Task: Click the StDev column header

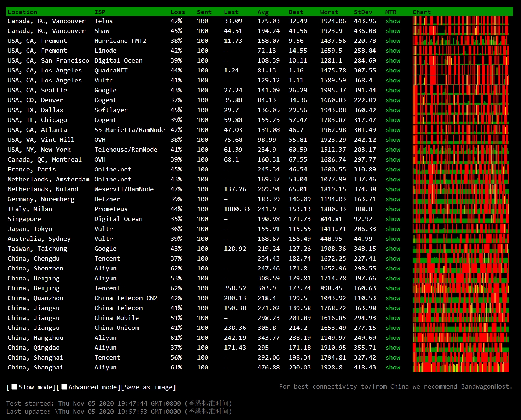Action: click(x=363, y=12)
